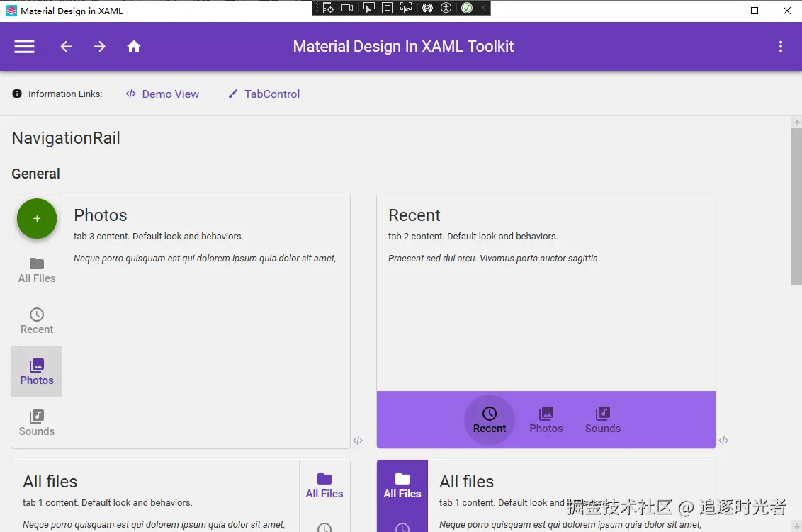Image resolution: width=802 pixels, height=532 pixels.
Task: Click the Hot Reload braces icon
Action: (x=428, y=8)
